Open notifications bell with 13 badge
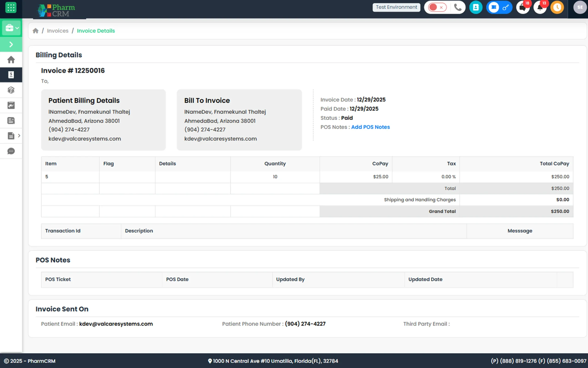This screenshot has height=368, width=588. [x=540, y=7]
